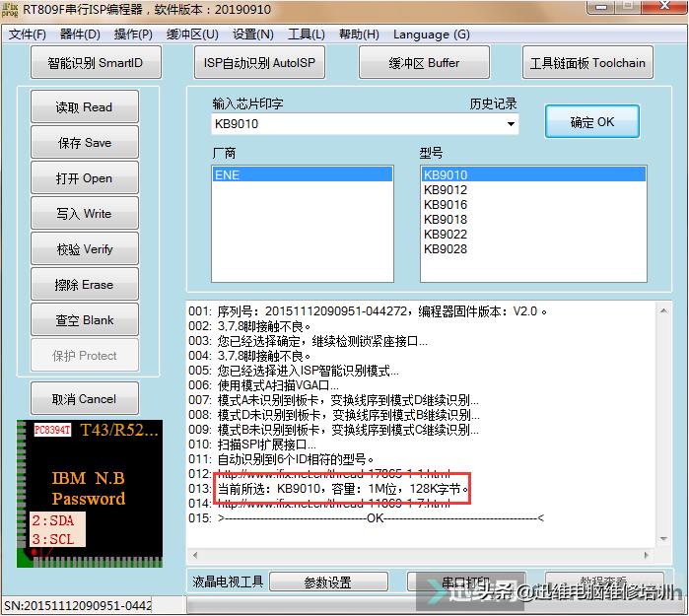
Task: Click log line 006 使用模式A扫描VGA口
Action: (x=263, y=385)
